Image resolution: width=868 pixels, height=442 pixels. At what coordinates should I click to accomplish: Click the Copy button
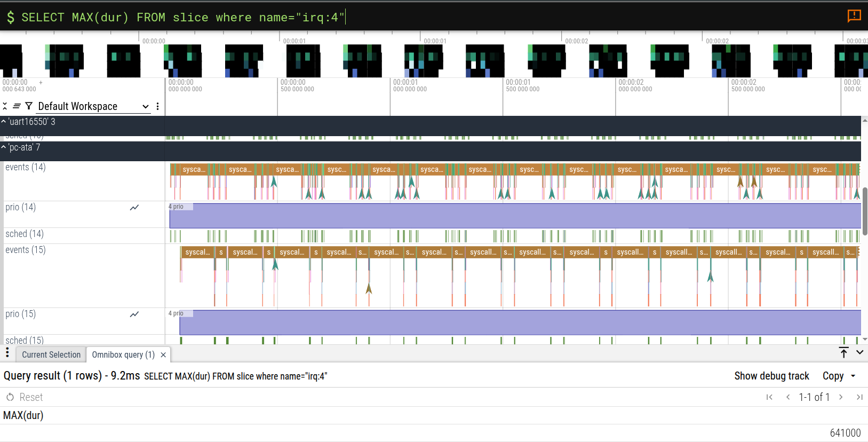coord(833,376)
